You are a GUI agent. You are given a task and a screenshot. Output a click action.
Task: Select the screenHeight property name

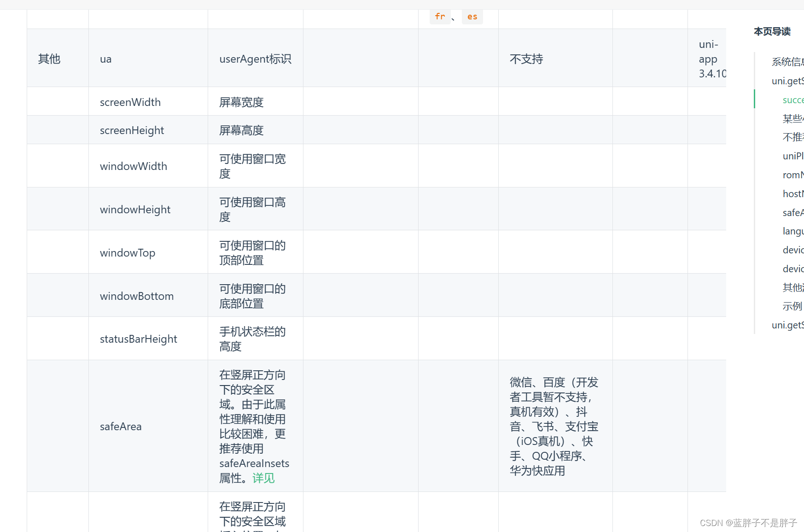132,130
